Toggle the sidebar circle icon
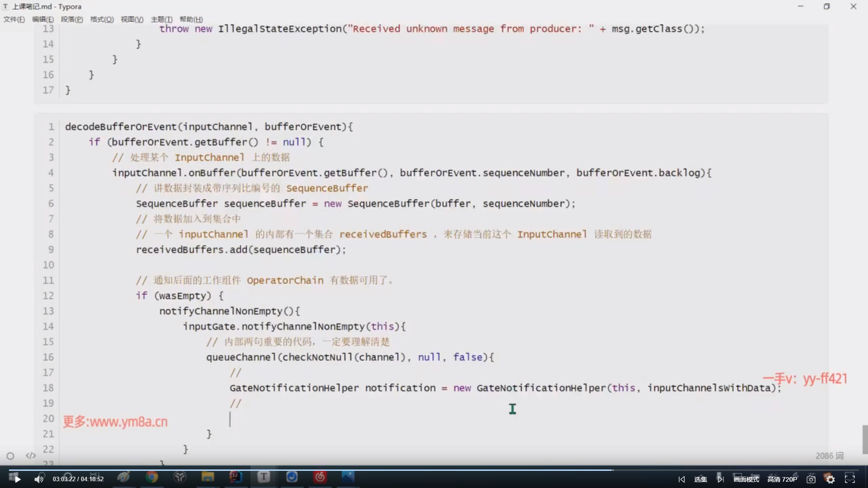Image resolution: width=868 pixels, height=488 pixels. pyautogui.click(x=10, y=456)
